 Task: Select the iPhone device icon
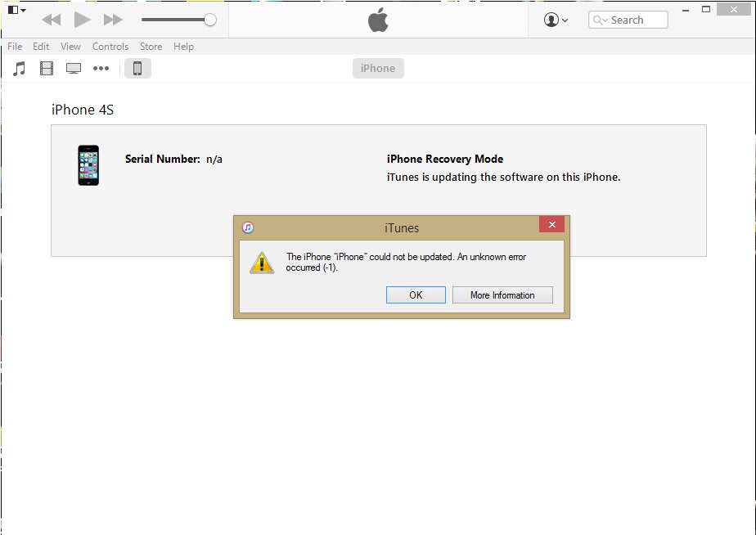pos(137,69)
